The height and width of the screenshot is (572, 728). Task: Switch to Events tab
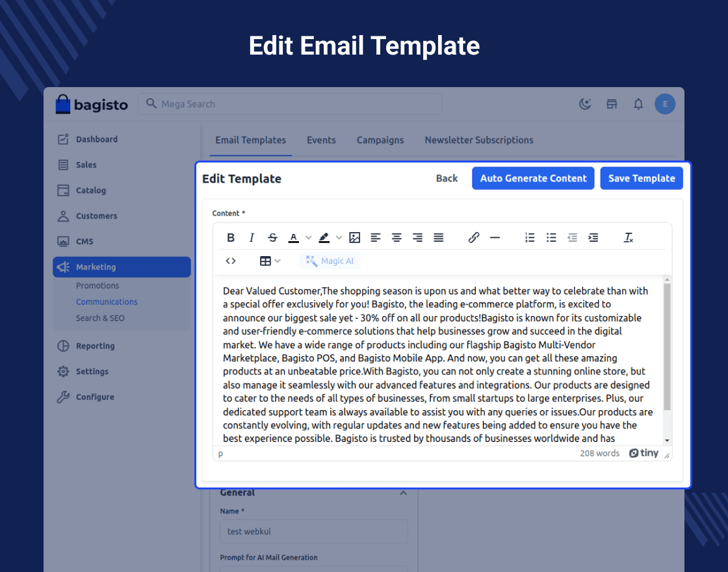[x=321, y=140]
